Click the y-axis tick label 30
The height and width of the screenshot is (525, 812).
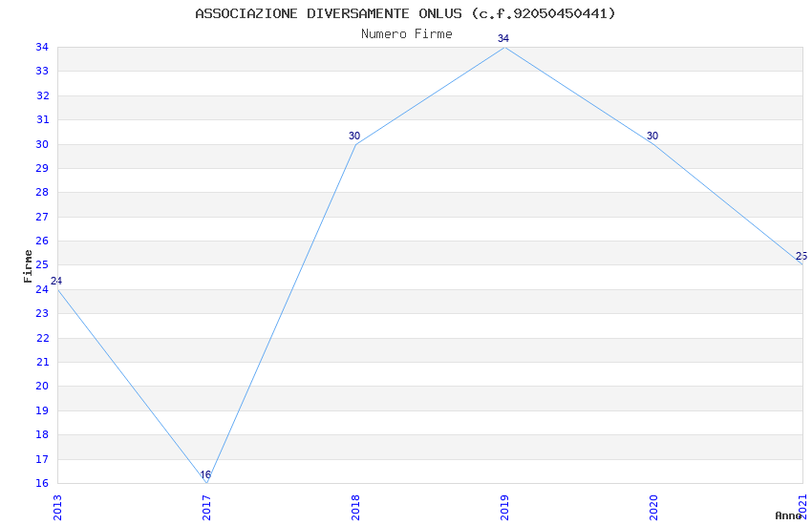[42, 144]
